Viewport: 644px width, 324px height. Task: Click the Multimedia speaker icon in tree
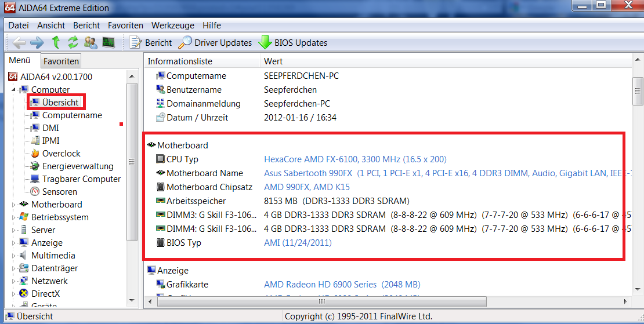click(x=24, y=255)
